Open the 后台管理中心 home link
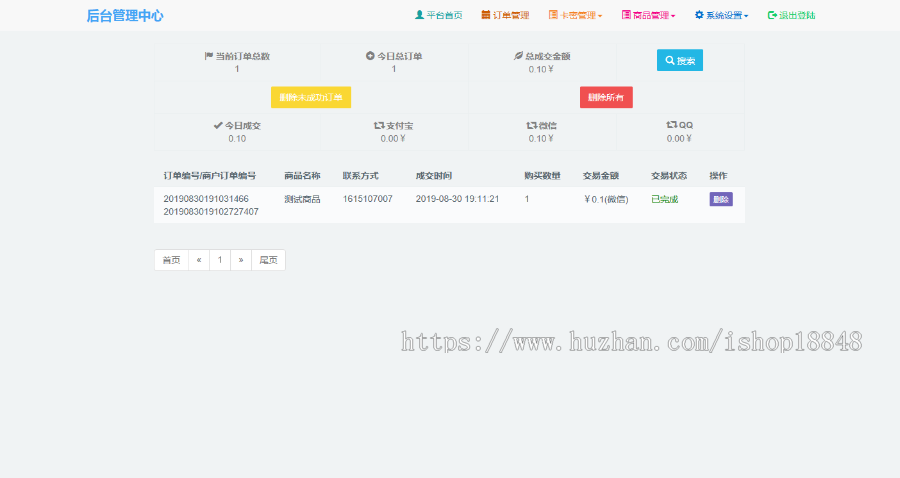This screenshot has height=478, width=900. [125, 15]
